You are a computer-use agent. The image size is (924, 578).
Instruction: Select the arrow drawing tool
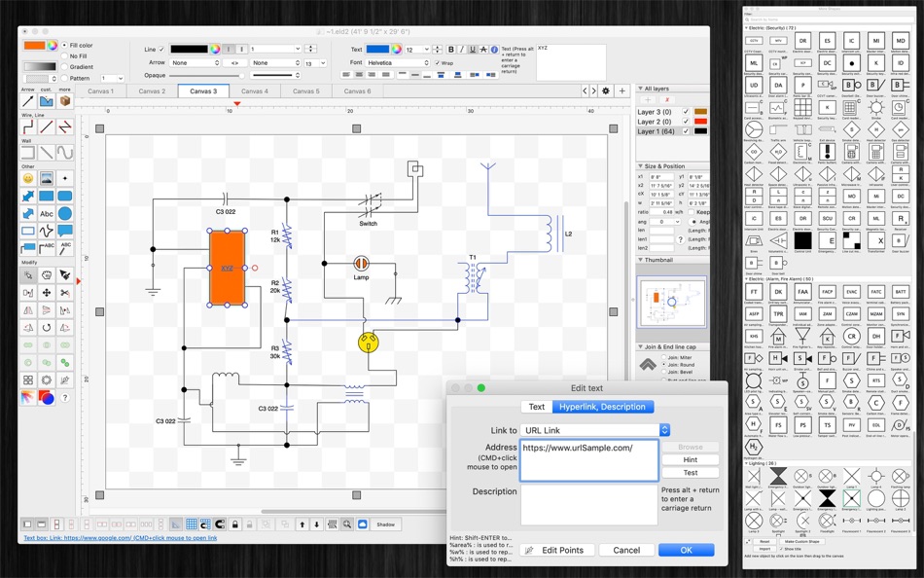(x=27, y=101)
